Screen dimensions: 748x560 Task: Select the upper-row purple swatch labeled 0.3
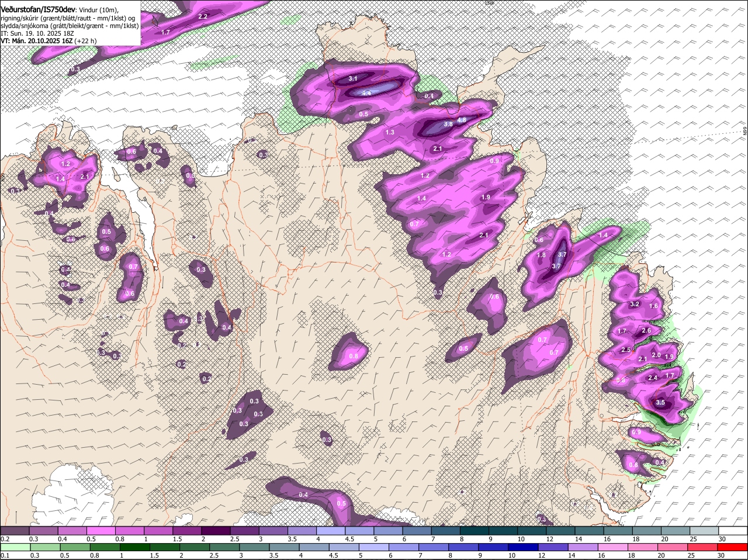pos(43,531)
